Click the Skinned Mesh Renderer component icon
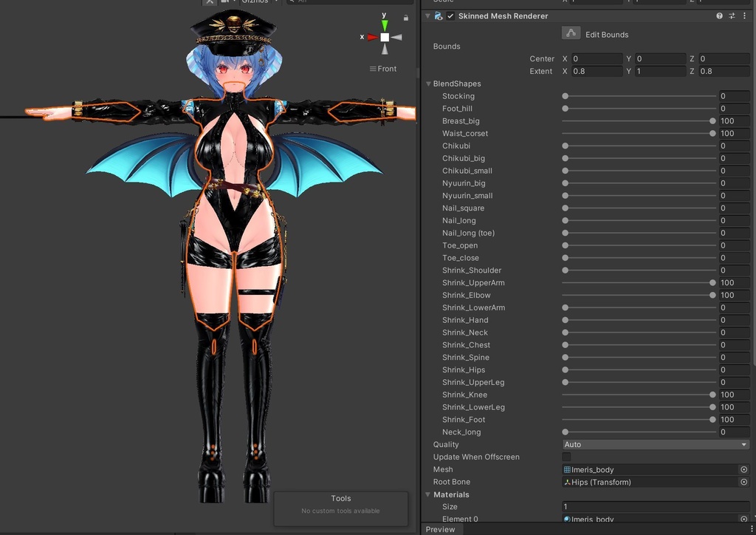Viewport: 756px width, 535px height. click(x=439, y=16)
